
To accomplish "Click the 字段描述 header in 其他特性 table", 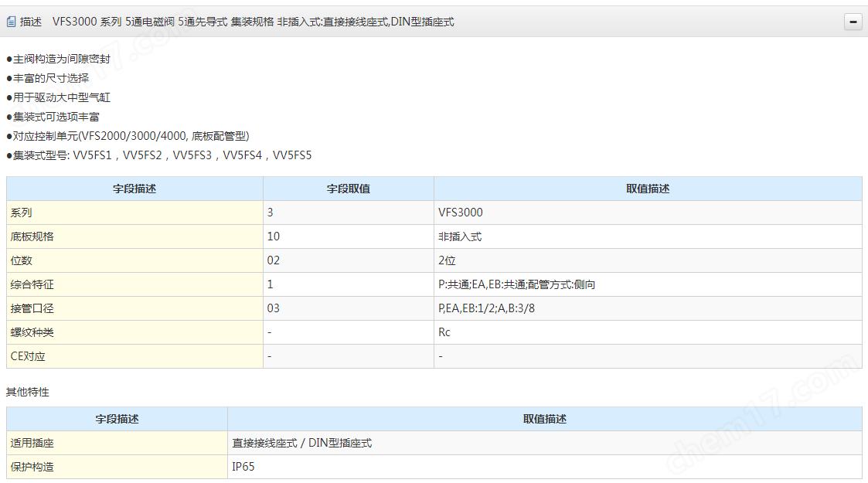I will point(117,419).
